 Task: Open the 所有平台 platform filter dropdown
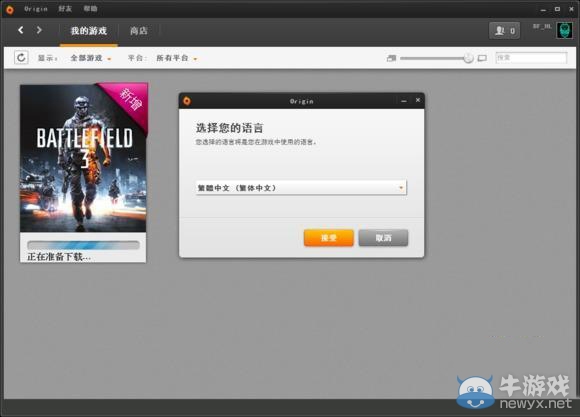pos(176,58)
